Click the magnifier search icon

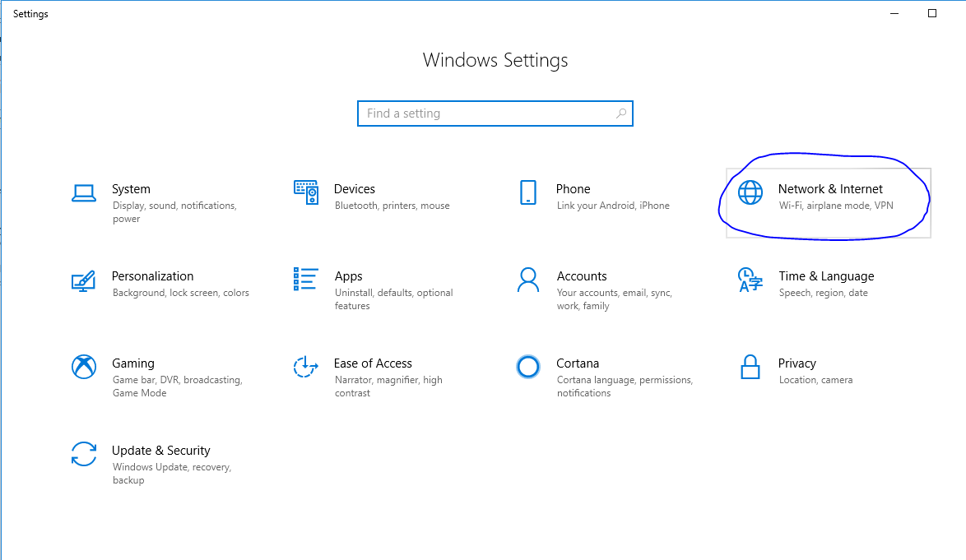(621, 113)
